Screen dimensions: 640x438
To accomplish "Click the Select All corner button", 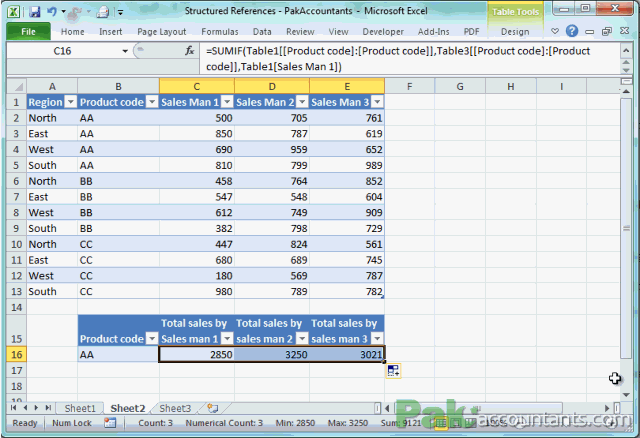I will coord(17,87).
